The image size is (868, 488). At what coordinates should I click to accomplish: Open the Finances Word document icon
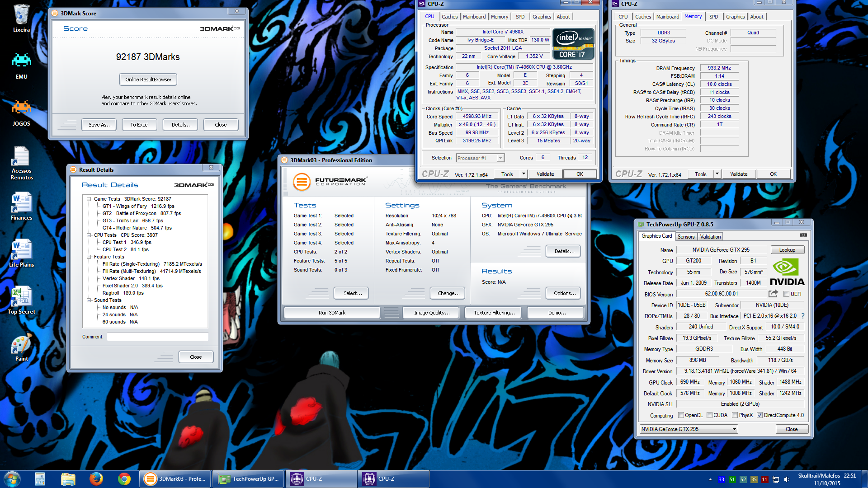(x=21, y=206)
